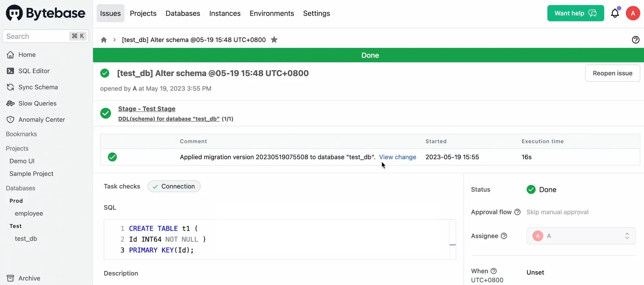This screenshot has height=285, width=644.
Task: Click the issue title green check icon
Action: (x=105, y=73)
